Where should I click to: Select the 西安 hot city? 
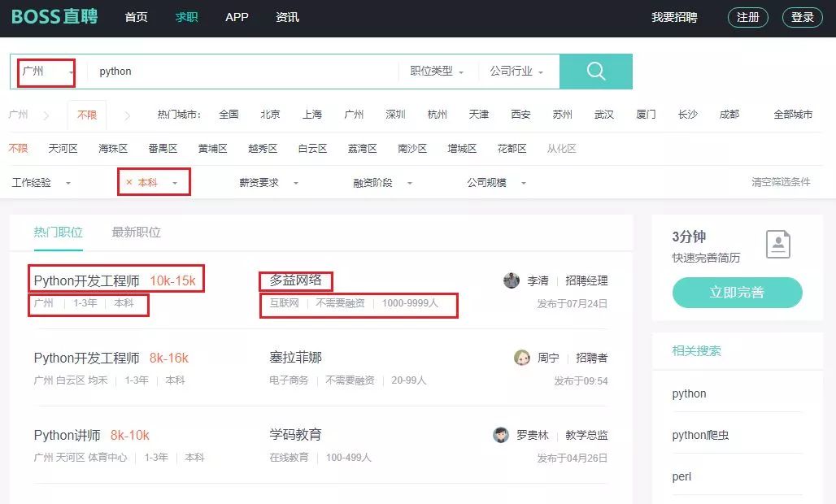[x=520, y=115]
